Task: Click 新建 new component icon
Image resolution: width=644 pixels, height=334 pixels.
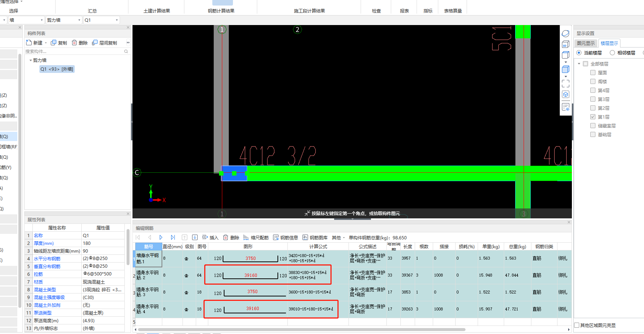Action: [34, 43]
